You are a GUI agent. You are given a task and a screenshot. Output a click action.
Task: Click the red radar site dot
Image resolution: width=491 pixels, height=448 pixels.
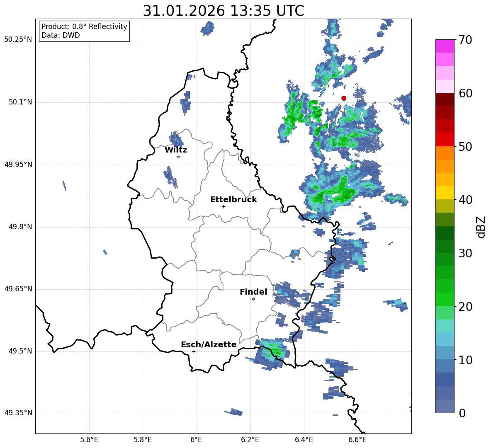[344, 98]
